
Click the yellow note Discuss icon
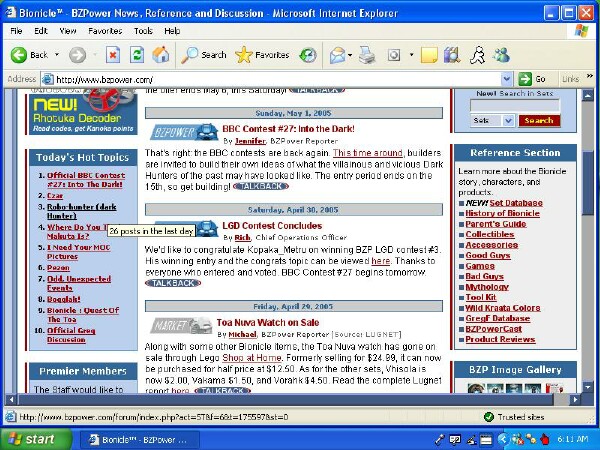[429, 55]
